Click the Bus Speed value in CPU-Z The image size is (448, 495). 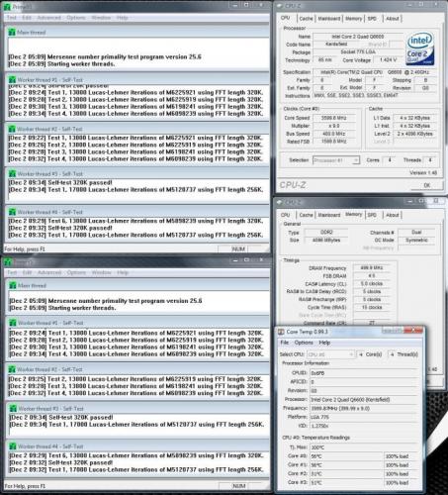[x=333, y=134]
